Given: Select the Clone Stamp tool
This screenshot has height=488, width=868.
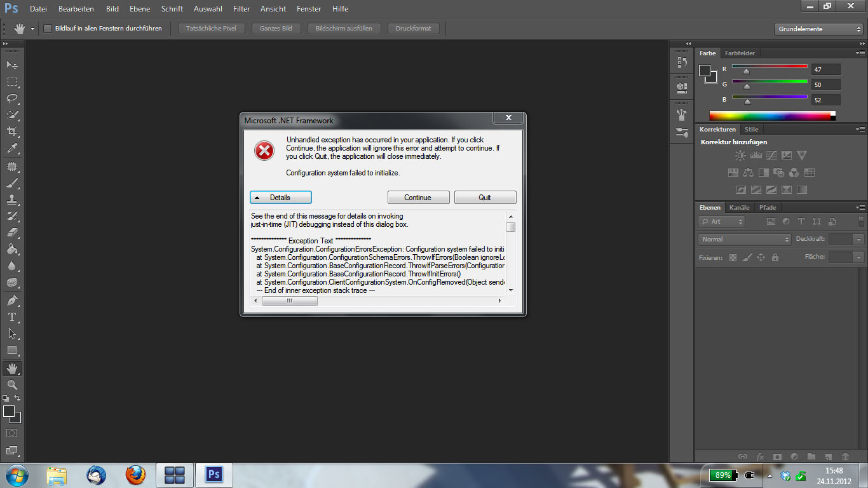Looking at the screenshot, I should pyautogui.click(x=12, y=200).
